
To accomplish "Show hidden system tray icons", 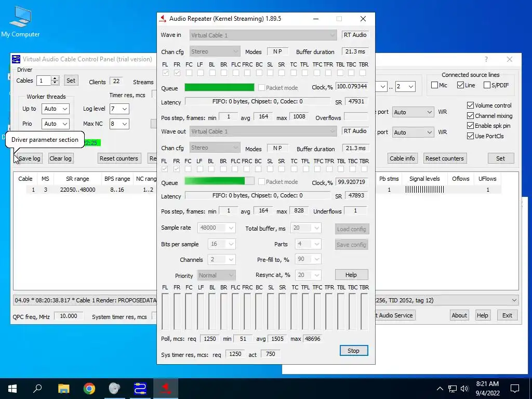I will tap(440, 389).
